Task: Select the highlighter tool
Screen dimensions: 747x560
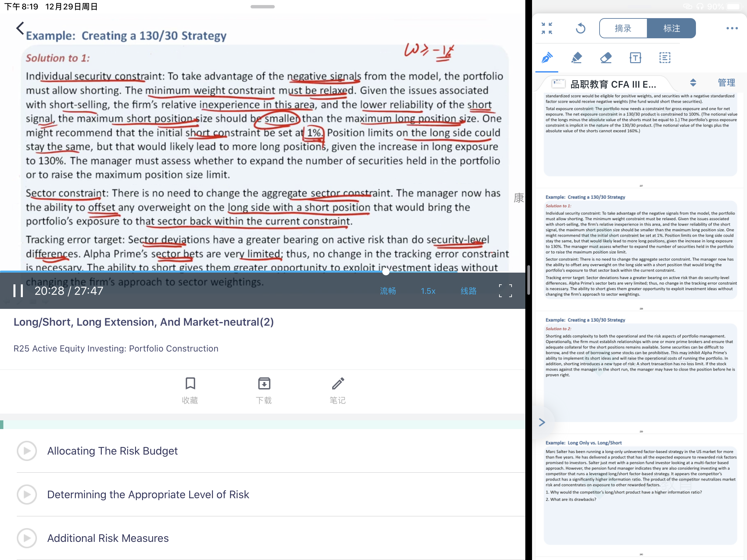Action: tap(576, 58)
